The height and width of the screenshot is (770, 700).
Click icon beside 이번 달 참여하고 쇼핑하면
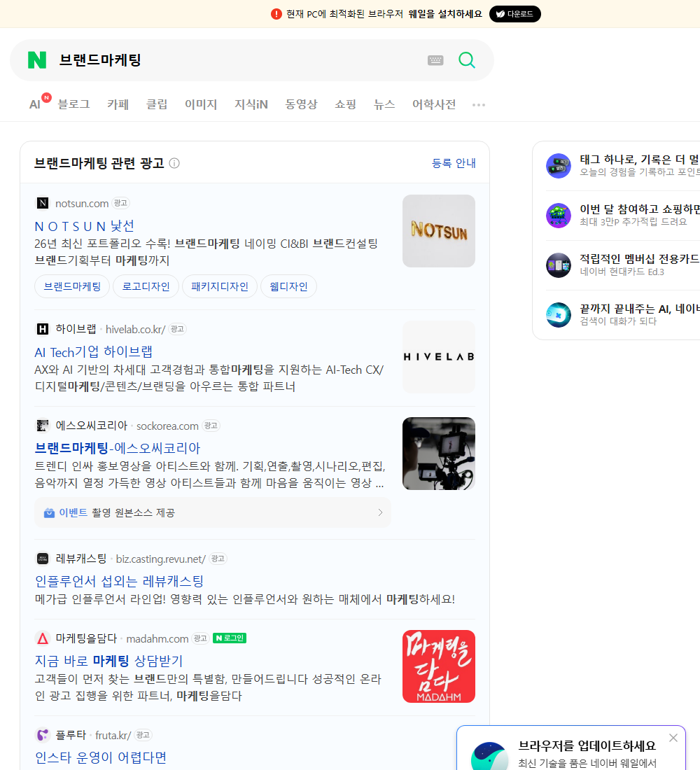point(559,215)
